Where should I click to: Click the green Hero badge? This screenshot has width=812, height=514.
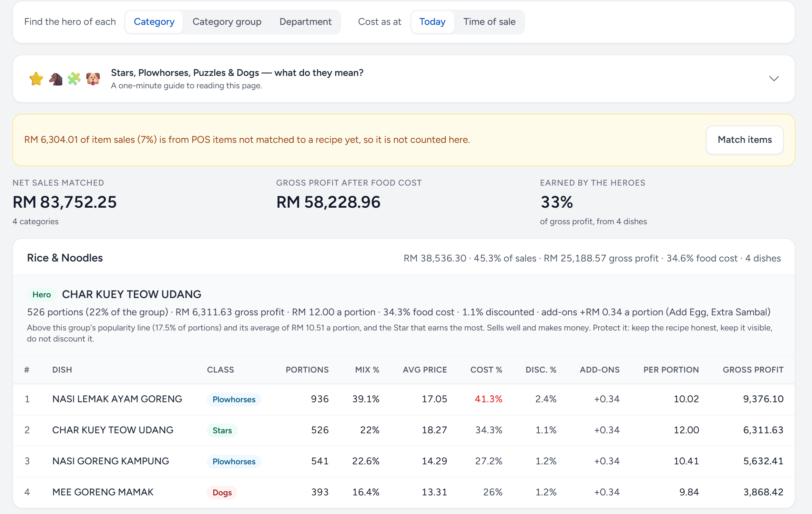point(41,294)
